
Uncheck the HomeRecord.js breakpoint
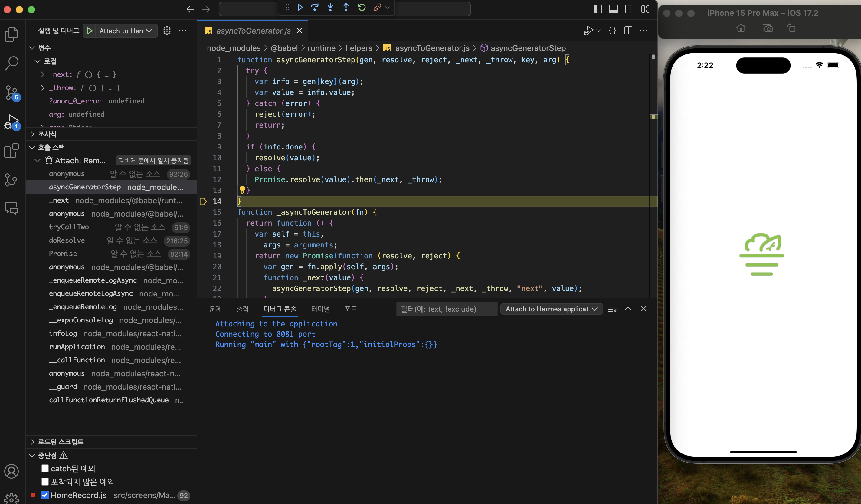click(x=45, y=495)
